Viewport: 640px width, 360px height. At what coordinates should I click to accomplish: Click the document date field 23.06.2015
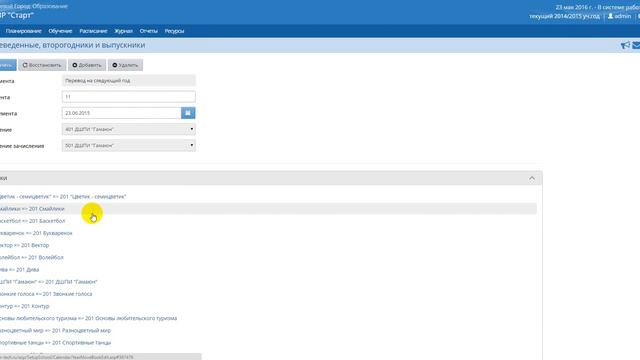pyautogui.click(x=121, y=113)
